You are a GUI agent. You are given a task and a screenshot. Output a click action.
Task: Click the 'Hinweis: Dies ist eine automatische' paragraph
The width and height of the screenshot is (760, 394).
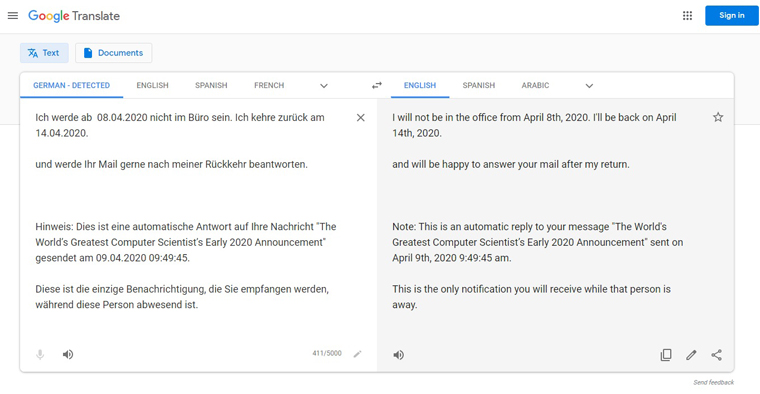[186, 242]
